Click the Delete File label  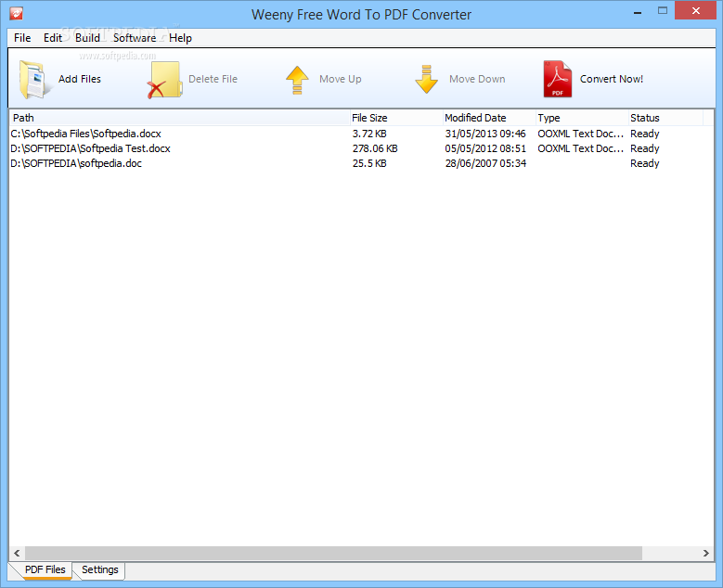click(213, 79)
